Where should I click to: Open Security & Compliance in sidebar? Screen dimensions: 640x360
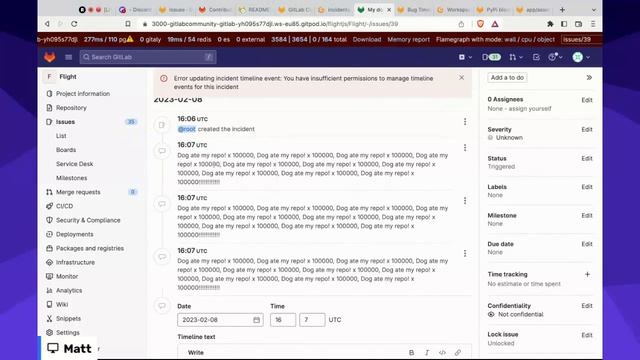tap(88, 220)
